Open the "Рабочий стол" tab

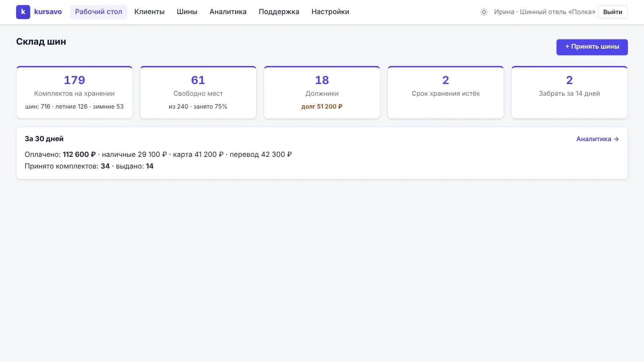(x=99, y=12)
